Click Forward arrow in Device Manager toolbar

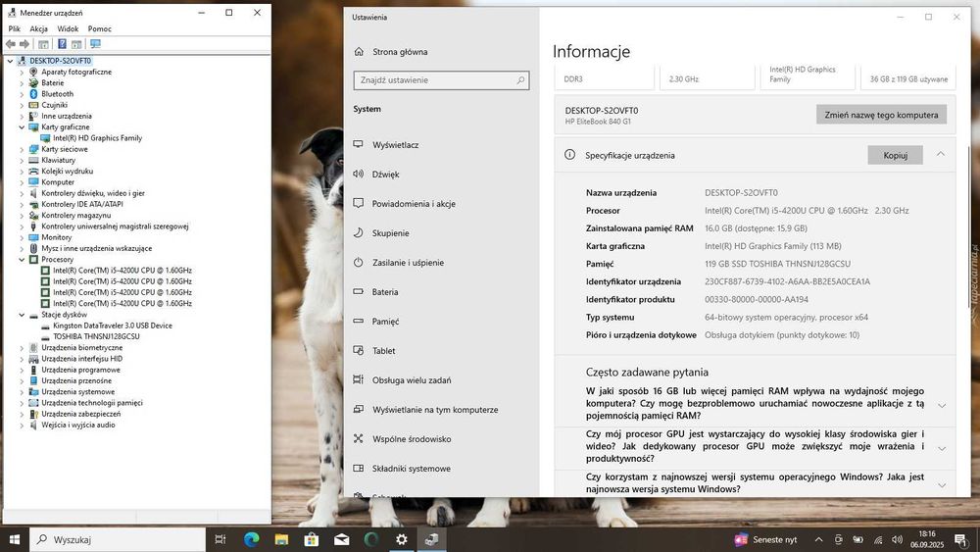(24, 44)
